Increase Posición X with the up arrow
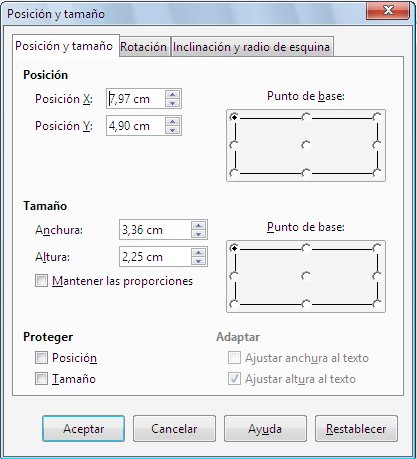Viewport: 417px width, 459px height. tap(172, 95)
